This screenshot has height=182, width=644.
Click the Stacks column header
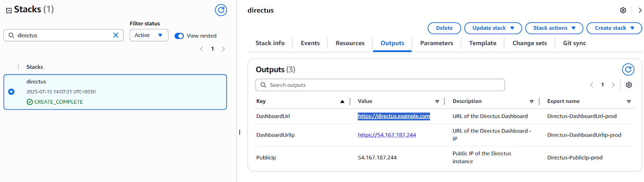coord(35,67)
